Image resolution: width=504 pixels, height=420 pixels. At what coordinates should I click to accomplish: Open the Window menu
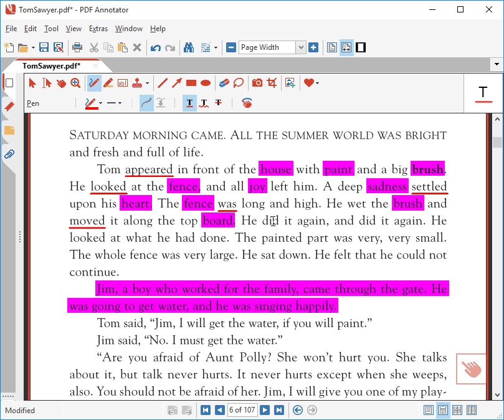128,29
